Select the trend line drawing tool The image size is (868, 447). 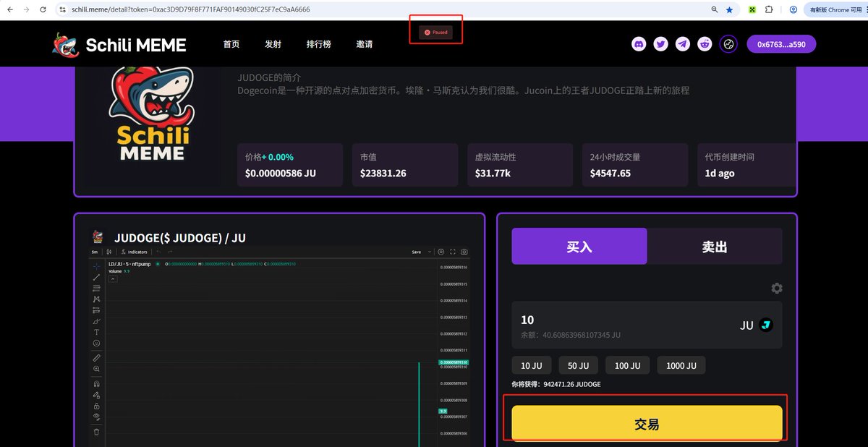(x=97, y=277)
